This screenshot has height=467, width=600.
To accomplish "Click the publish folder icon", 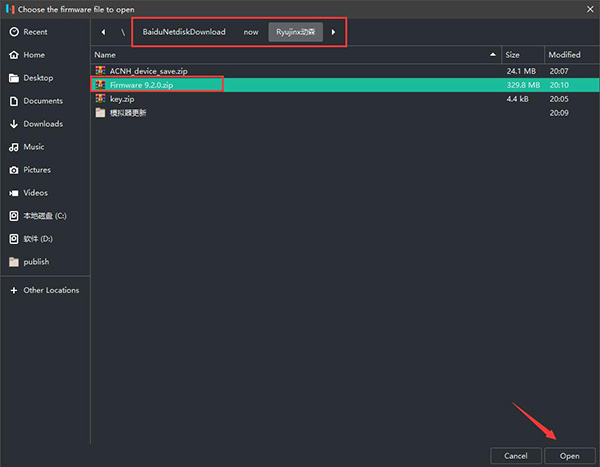I will [14, 262].
